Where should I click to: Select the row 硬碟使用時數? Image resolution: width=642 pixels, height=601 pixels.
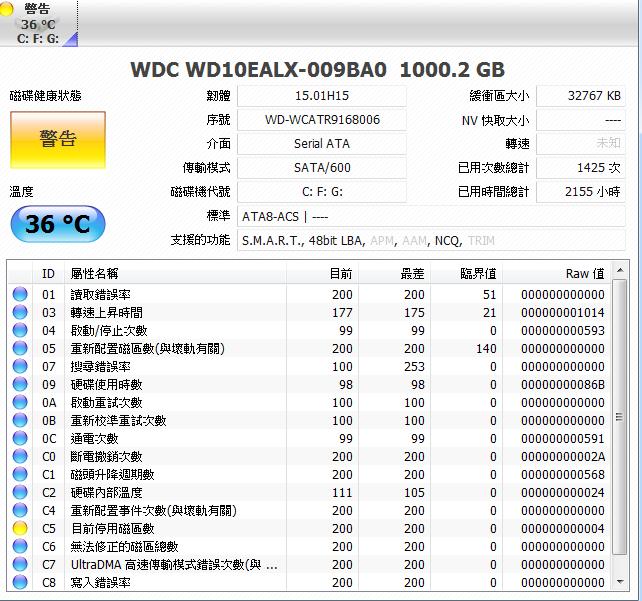coord(310,384)
